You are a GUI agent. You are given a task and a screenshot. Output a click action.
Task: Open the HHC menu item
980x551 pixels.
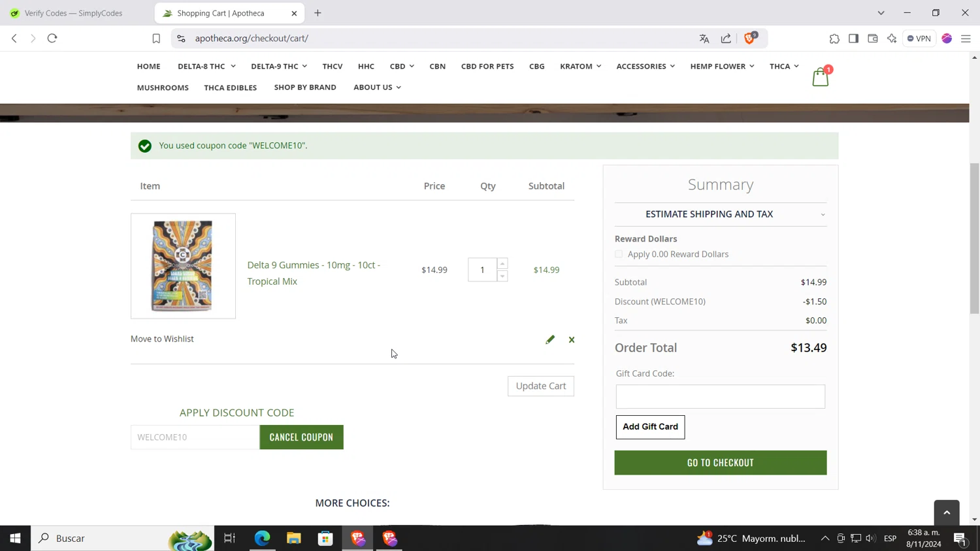(x=366, y=66)
